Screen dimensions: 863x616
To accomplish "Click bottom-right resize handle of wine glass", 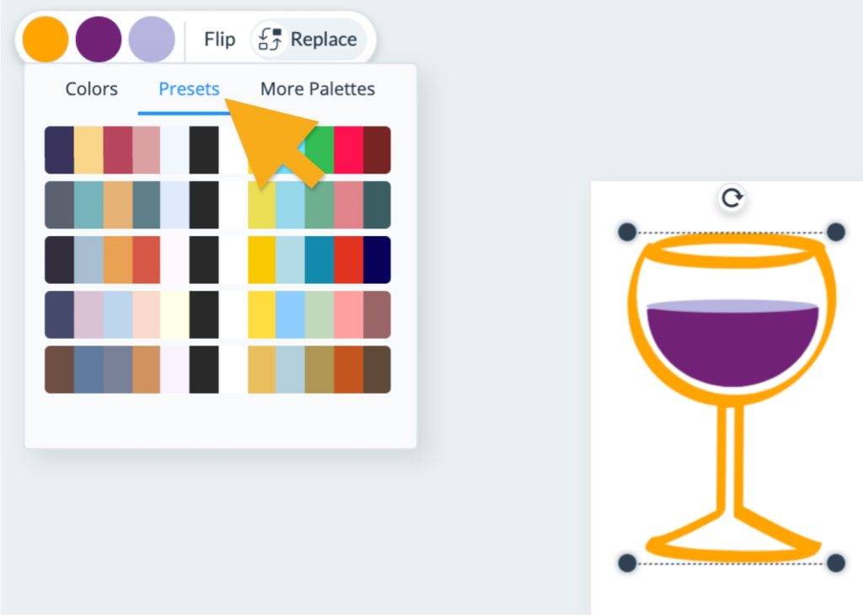I will click(x=835, y=563).
